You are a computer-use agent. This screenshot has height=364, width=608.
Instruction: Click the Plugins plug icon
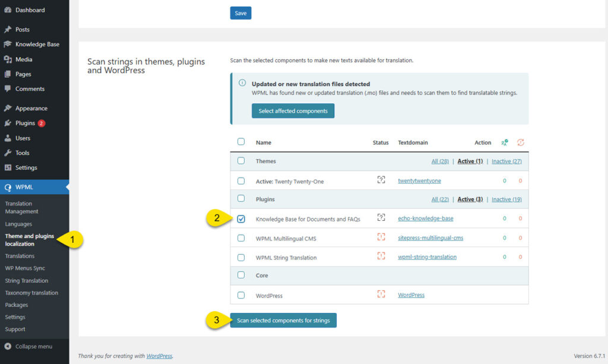coord(8,124)
